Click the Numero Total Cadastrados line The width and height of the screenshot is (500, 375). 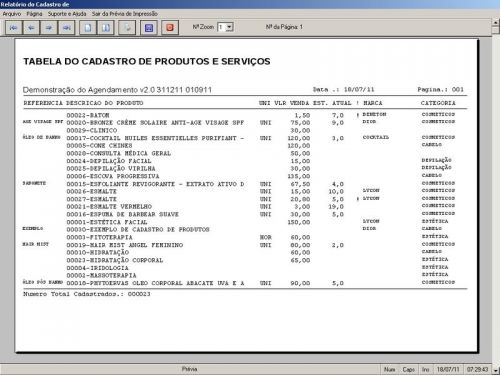point(87,294)
